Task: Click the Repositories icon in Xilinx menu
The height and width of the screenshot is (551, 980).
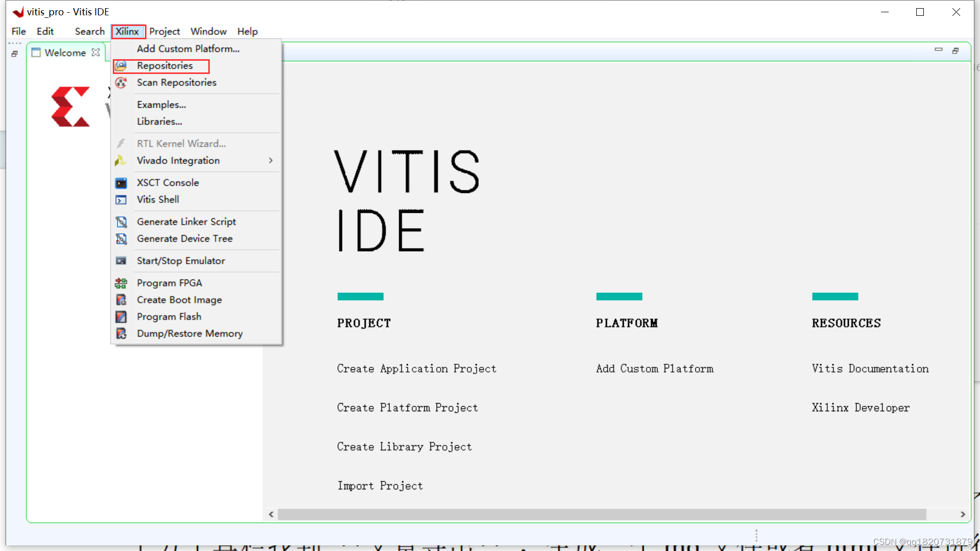Action: (x=121, y=66)
